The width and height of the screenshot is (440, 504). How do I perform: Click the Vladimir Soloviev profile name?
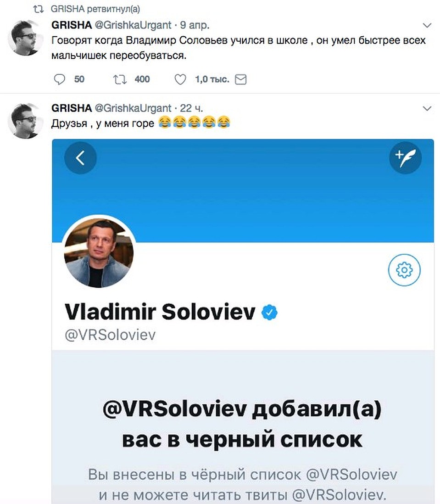pyautogui.click(x=160, y=313)
